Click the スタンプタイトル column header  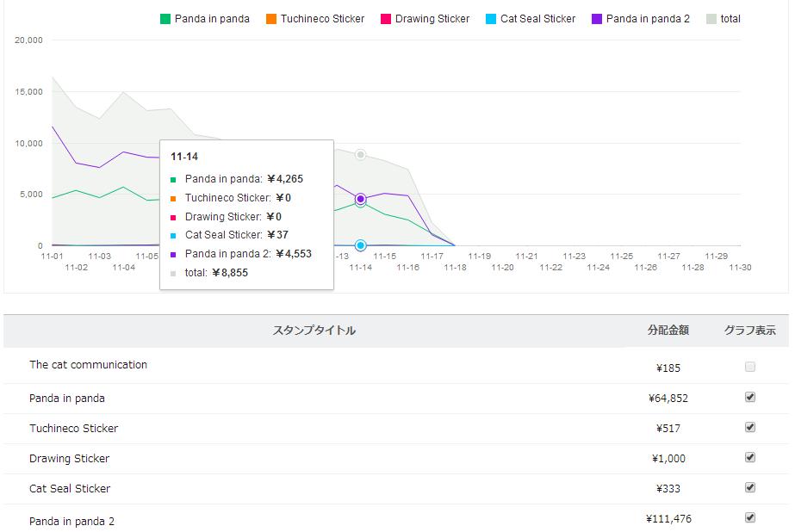(x=314, y=331)
